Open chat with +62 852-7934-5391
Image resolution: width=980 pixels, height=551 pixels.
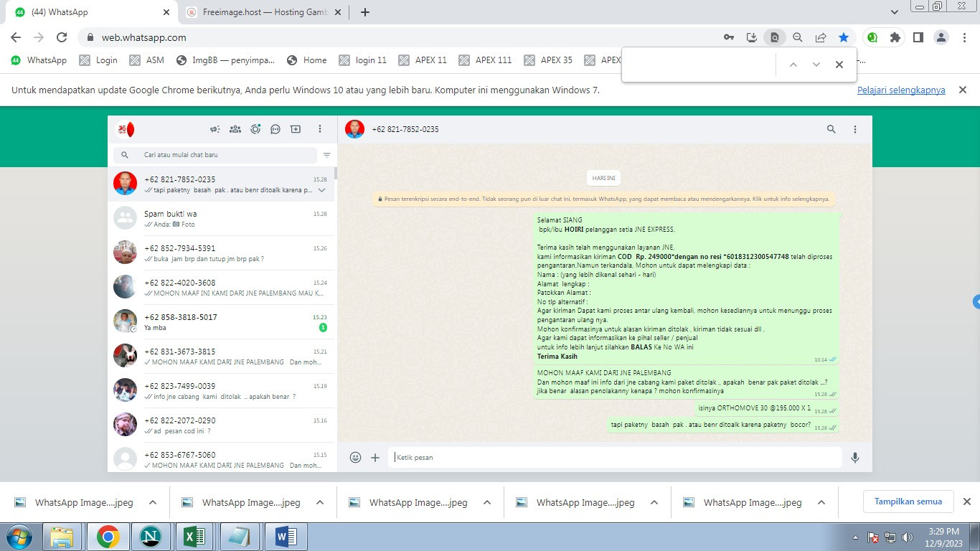221,253
